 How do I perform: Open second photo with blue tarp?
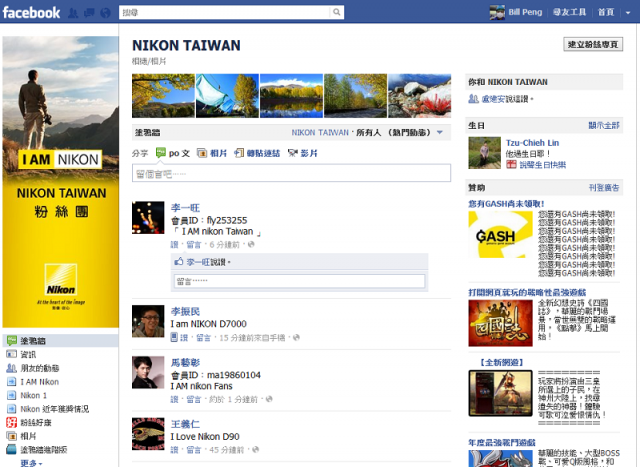pyautogui.click(x=227, y=96)
